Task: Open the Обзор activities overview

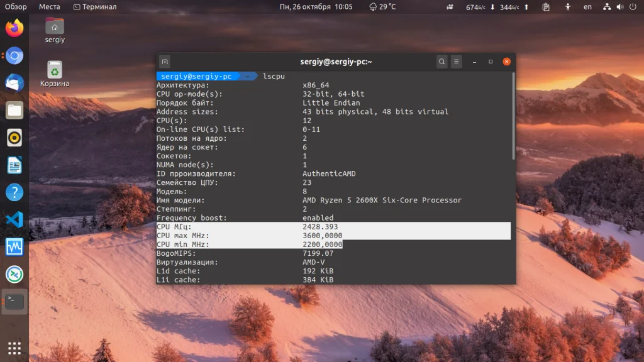Action: point(16,7)
